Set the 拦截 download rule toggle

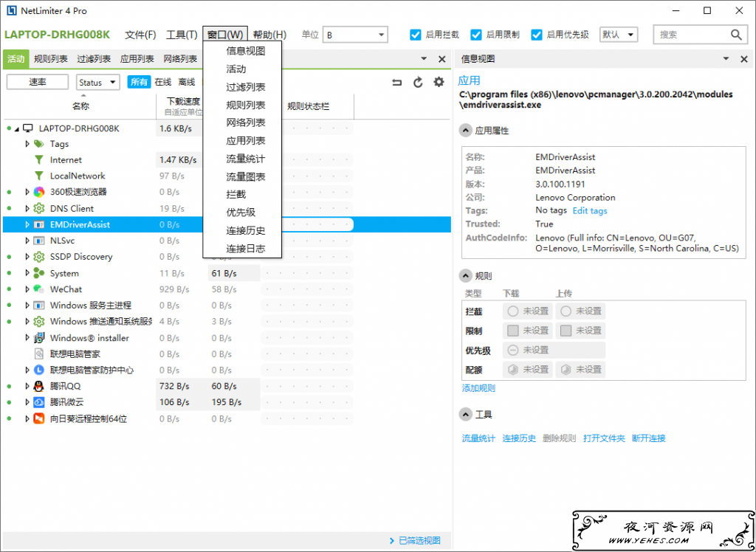tap(528, 311)
